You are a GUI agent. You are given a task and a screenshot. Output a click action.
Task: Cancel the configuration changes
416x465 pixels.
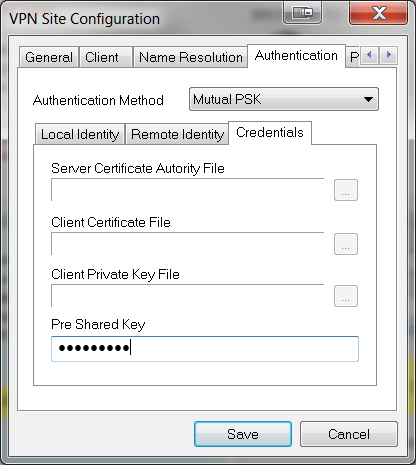(x=349, y=434)
